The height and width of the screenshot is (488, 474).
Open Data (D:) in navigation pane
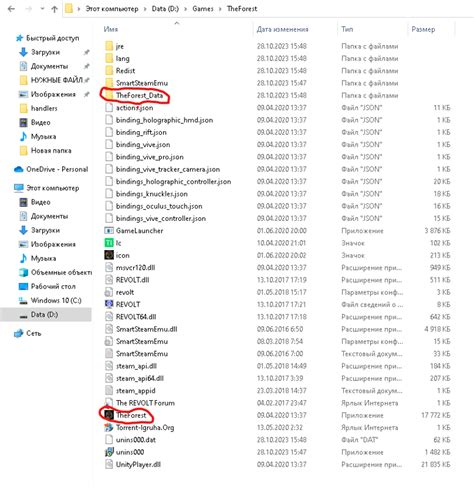[44, 314]
